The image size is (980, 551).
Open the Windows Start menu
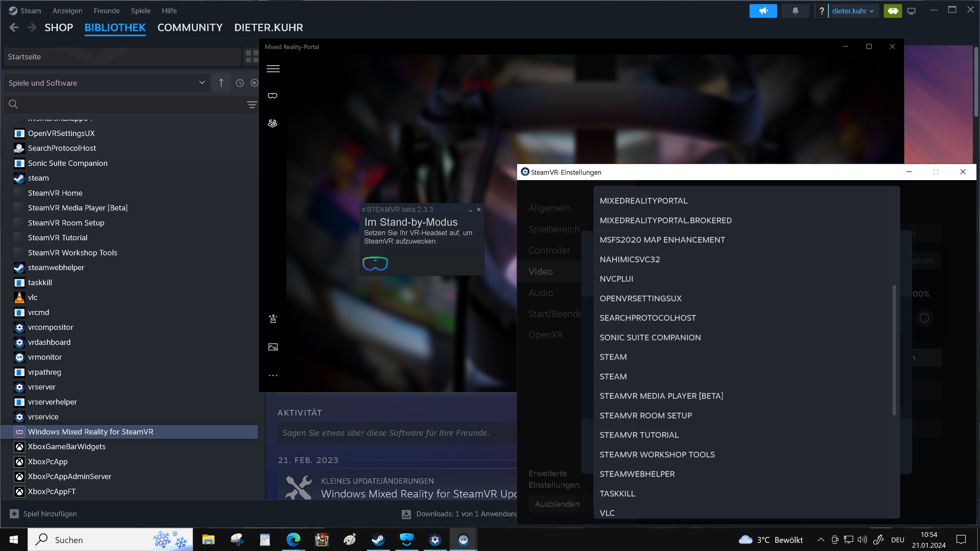click(x=14, y=539)
